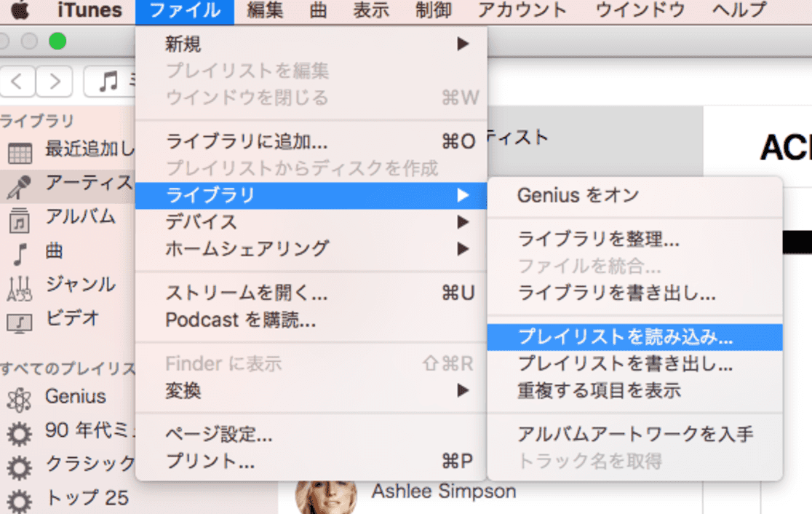Click the green window zoom button
Viewport: 812px width, 514px height.
[x=57, y=41]
